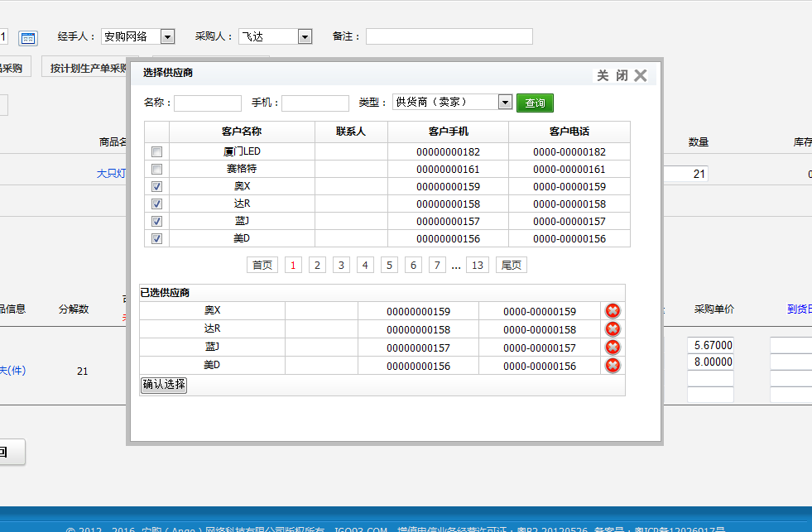Check the 厦门LED supplier checkbox
This screenshot has width=812, height=532.
pyautogui.click(x=156, y=152)
